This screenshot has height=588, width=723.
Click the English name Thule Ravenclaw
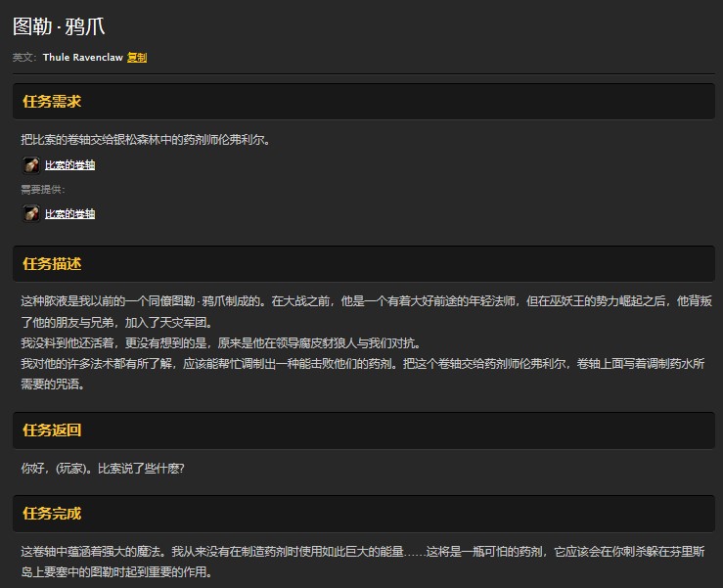click(82, 58)
